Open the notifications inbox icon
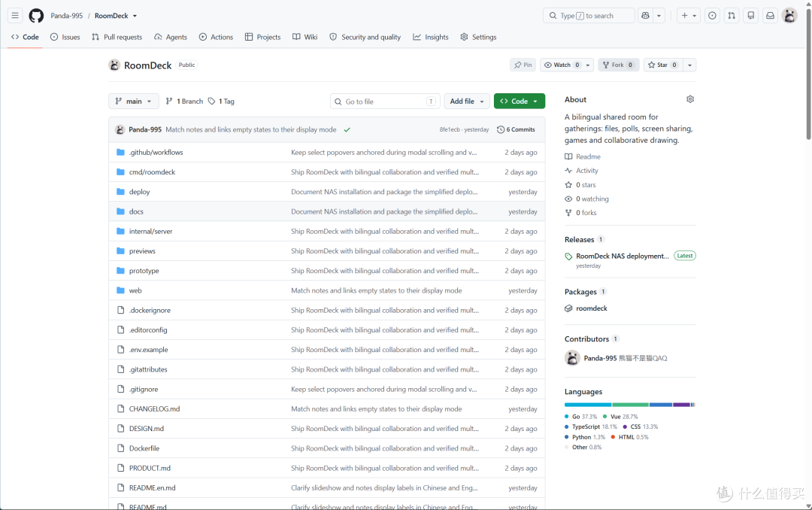Screen dimensions: 812x510 click(770, 16)
